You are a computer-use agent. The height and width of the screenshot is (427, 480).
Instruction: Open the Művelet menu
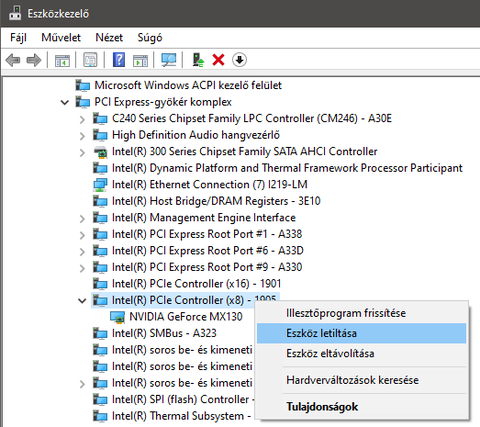[x=61, y=37]
